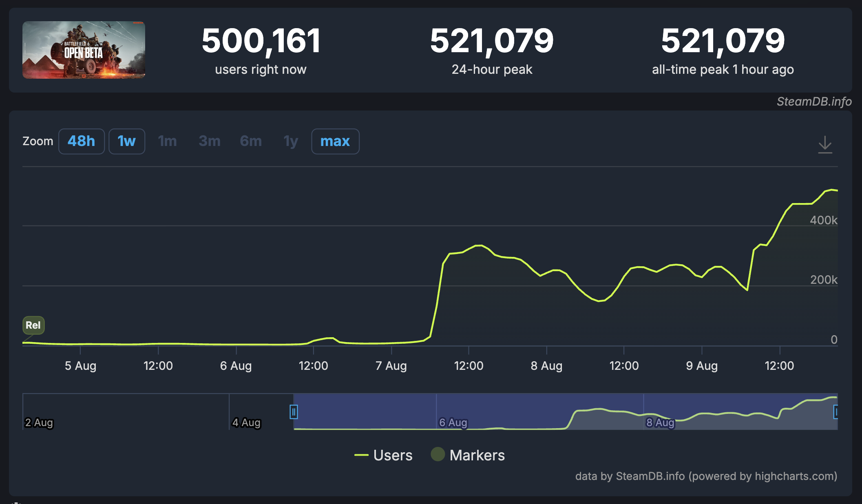Select the 48h zoom range
The image size is (862, 504).
point(81,141)
